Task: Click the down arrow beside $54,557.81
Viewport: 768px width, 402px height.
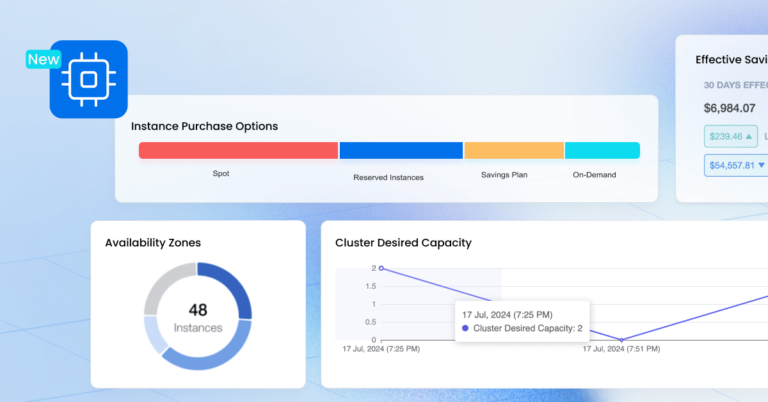Action: 761,164
